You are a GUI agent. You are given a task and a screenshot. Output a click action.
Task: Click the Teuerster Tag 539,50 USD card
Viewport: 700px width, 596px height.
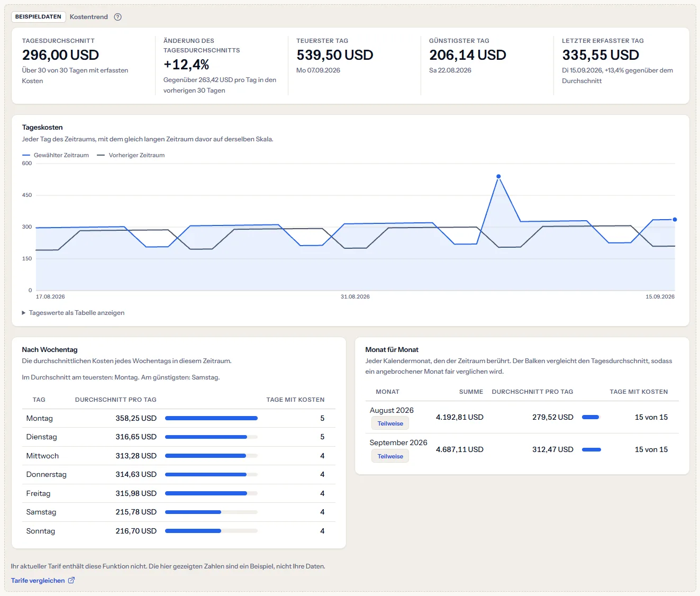coord(354,66)
